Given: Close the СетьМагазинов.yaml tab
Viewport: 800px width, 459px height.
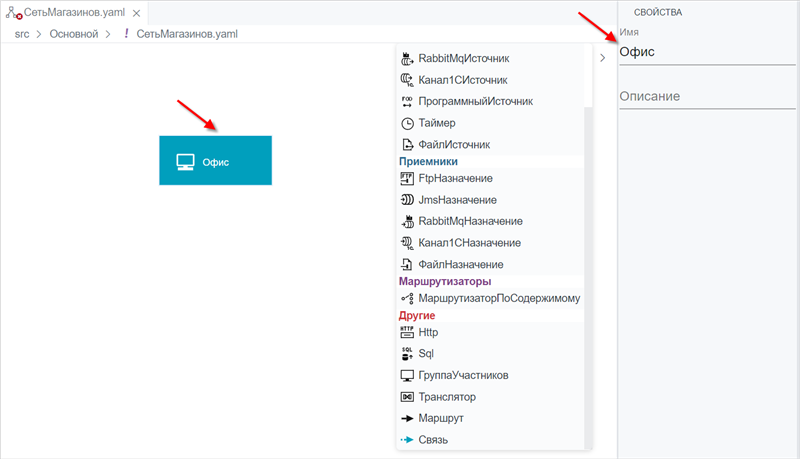Looking at the screenshot, I should coord(136,13).
